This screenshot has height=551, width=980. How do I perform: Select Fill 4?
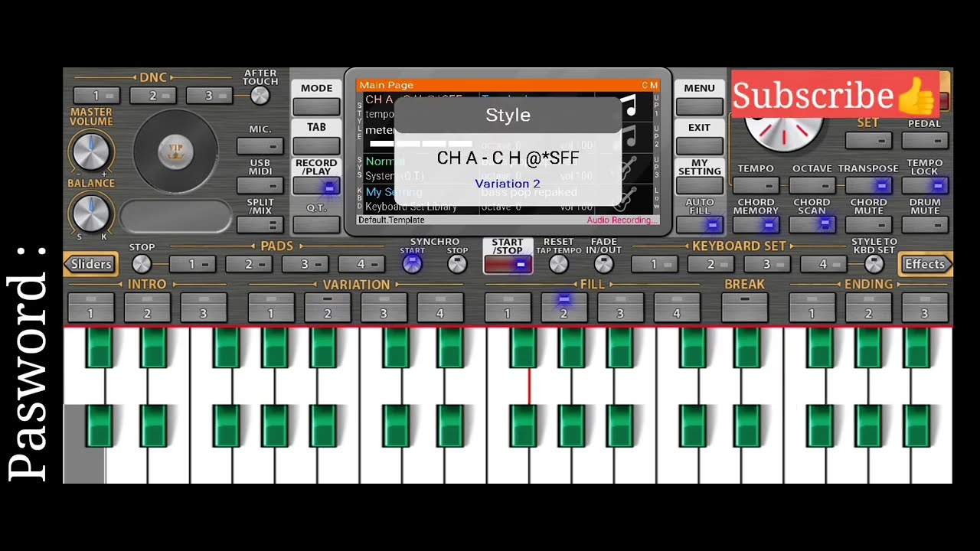[x=677, y=307]
